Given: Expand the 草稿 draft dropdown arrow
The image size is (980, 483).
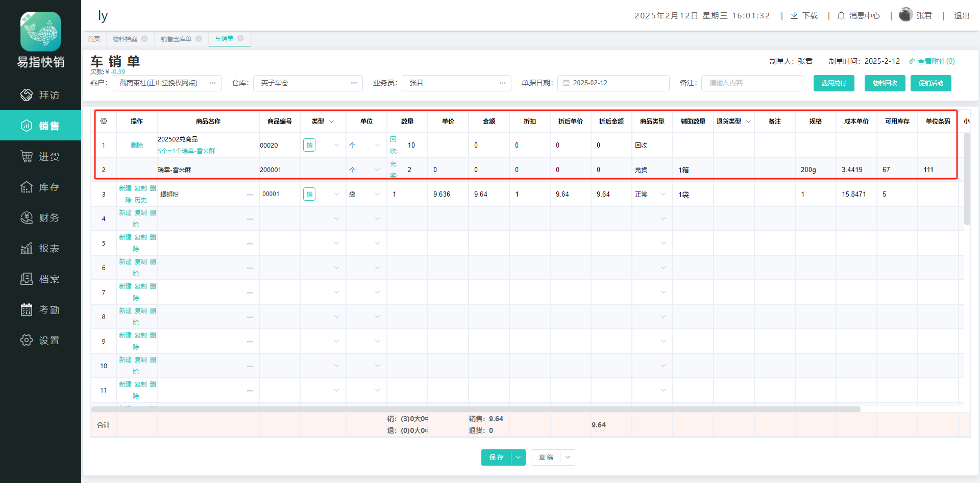Looking at the screenshot, I should click(568, 457).
